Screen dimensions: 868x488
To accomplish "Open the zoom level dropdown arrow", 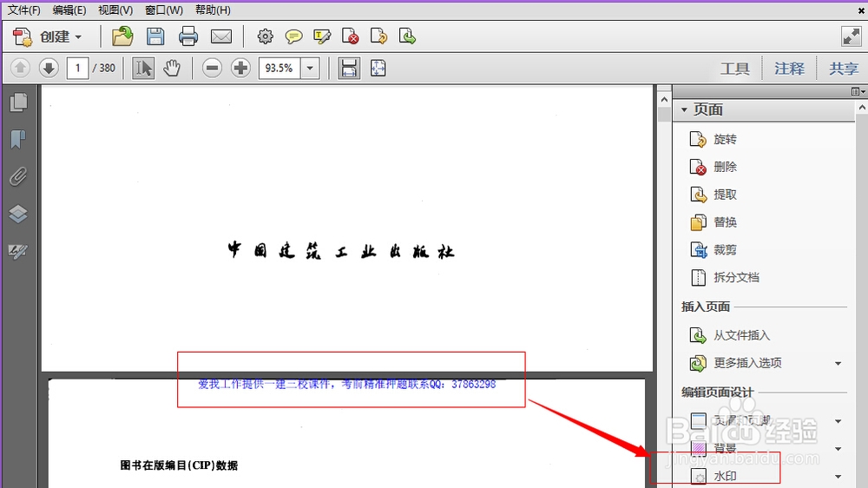I will pyautogui.click(x=310, y=68).
